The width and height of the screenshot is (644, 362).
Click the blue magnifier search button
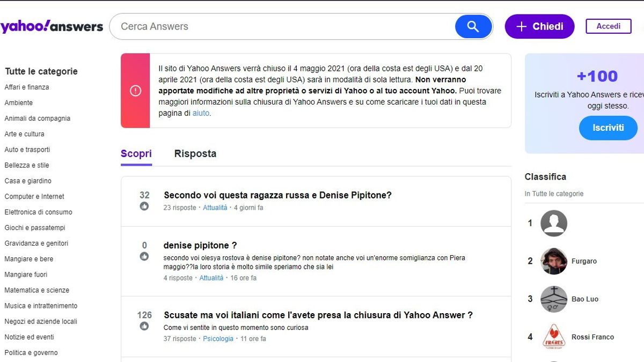pyautogui.click(x=473, y=26)
